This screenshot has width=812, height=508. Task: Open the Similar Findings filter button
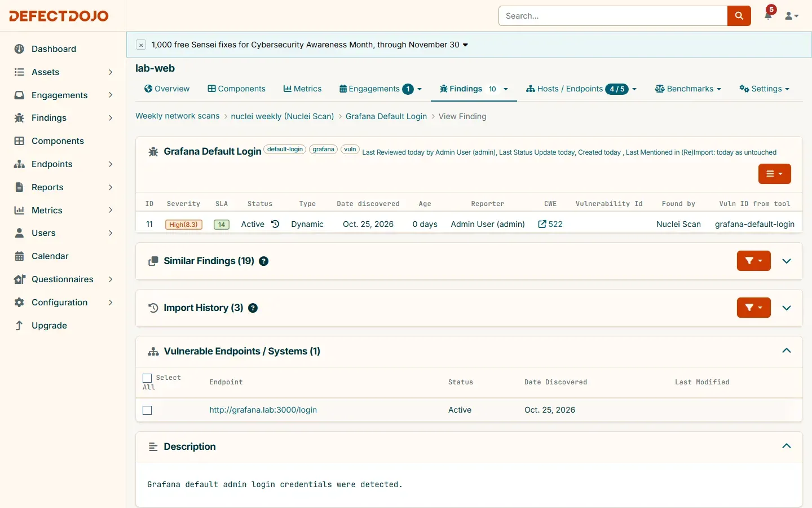tap(753, 261)
